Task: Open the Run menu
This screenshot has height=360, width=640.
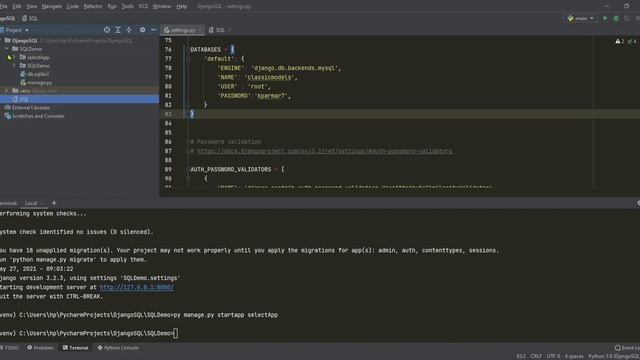Action: pos(112,6)
